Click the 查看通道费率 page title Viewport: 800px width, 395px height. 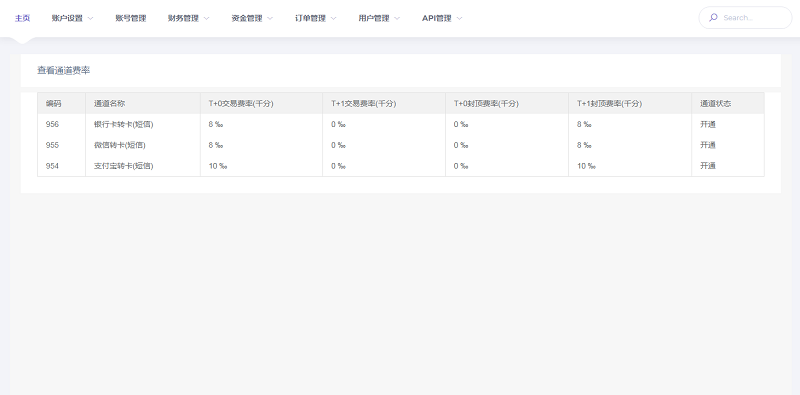tap(63, 70)
